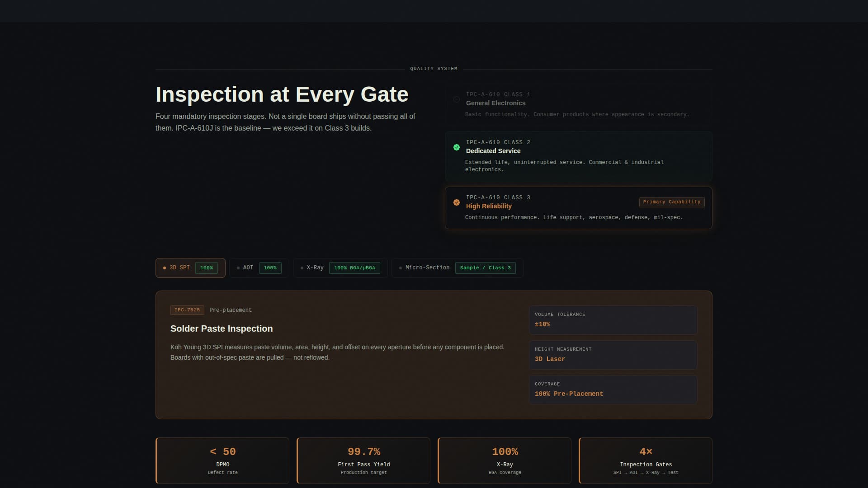Enable the Class 2 Dedicated Service option
868x488 pixels.
578,156
